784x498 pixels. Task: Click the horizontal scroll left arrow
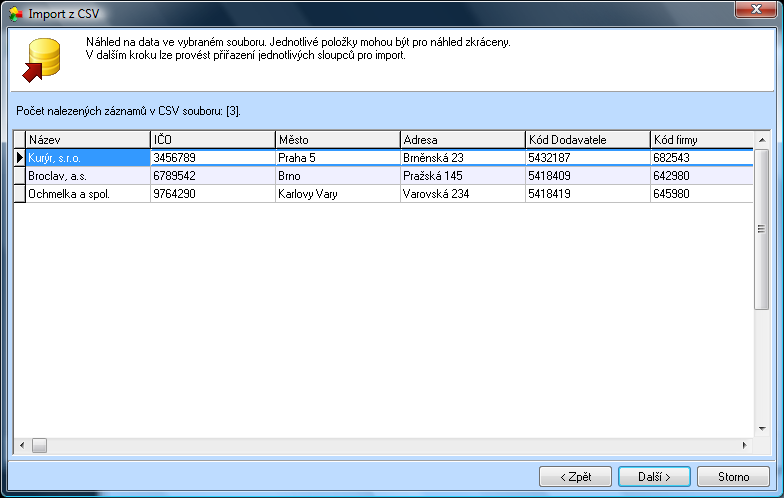[x=22, y=445]
